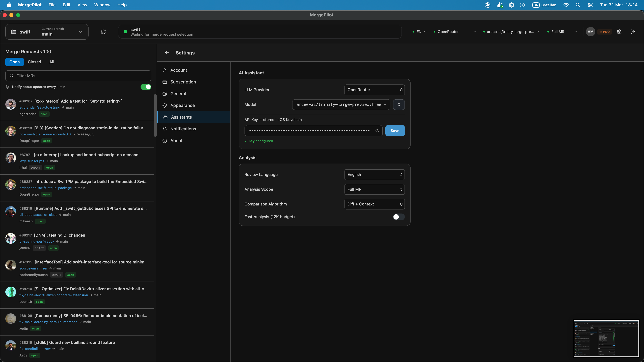Open the Review Language dropdown
This screenshot has height=362, width=644.
click(374, 174)
